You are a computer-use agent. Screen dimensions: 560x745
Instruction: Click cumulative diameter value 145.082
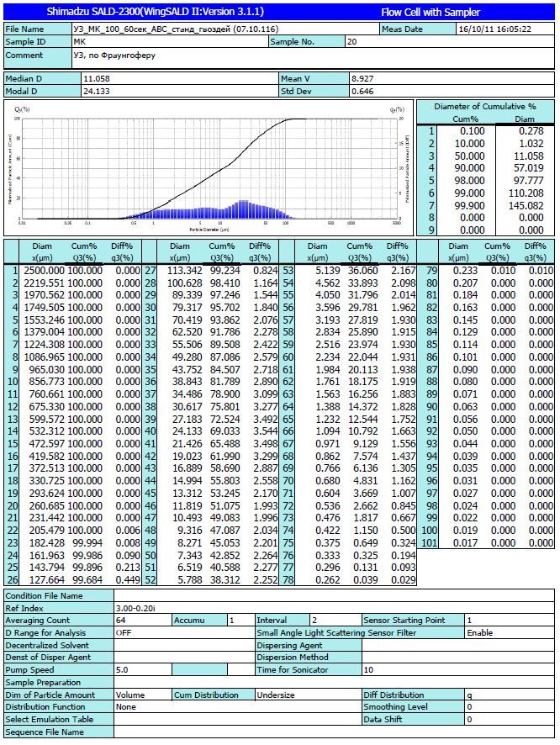tap(526, 205)
